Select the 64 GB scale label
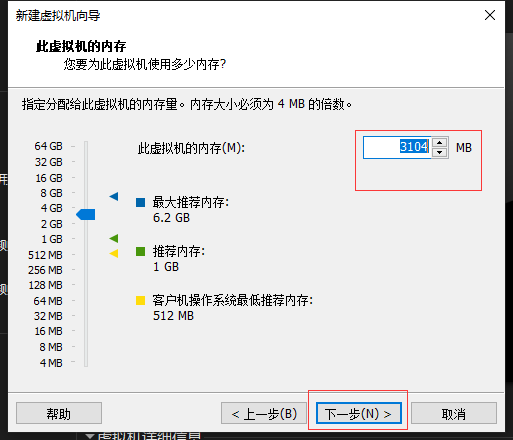The image size is (513, 440). tap(48, 146)
